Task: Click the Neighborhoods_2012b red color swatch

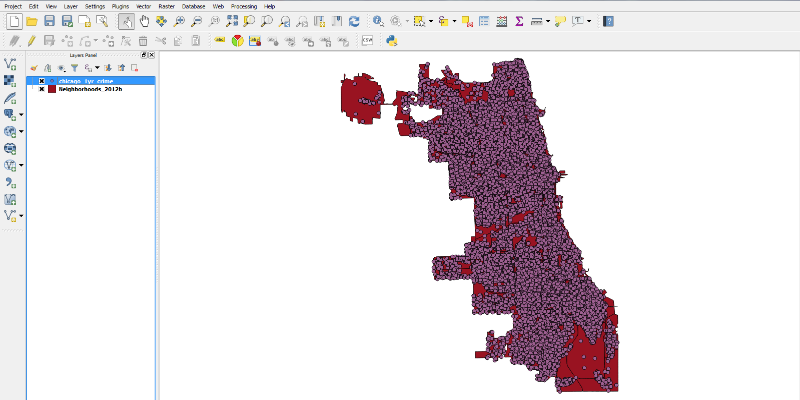Action: [x=52, y=89]
